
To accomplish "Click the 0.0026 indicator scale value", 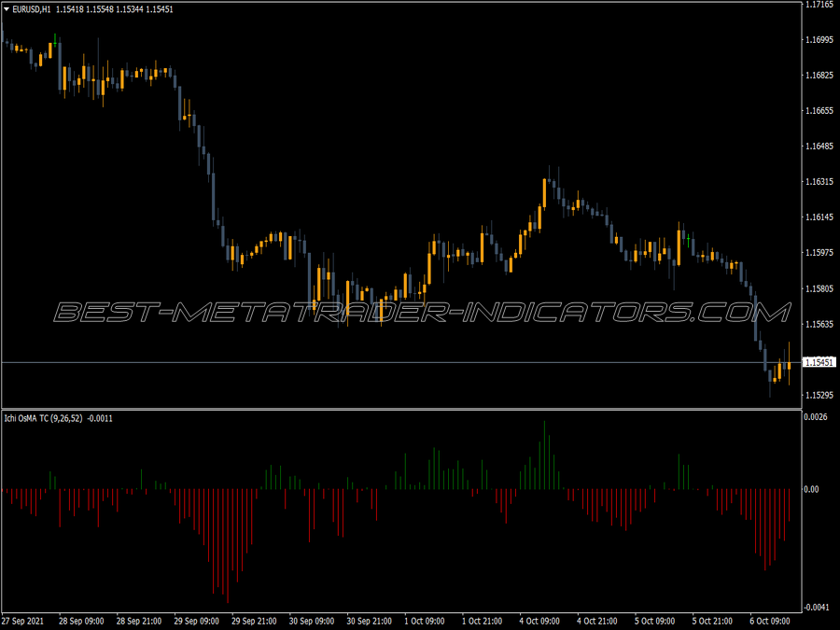I will [x=816, y=417].
